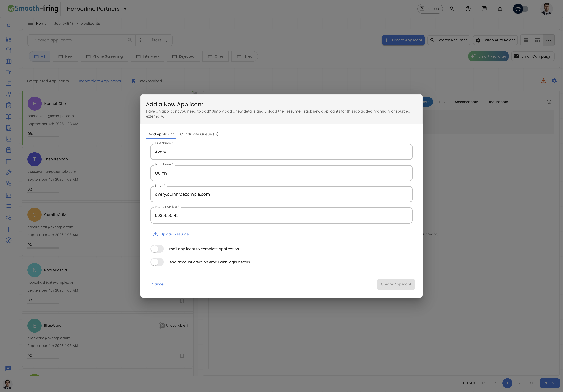The height and width of the screenshot is (392, 563).
Task: Open the sidebar settings gear icon
Action: click(9, 217)
